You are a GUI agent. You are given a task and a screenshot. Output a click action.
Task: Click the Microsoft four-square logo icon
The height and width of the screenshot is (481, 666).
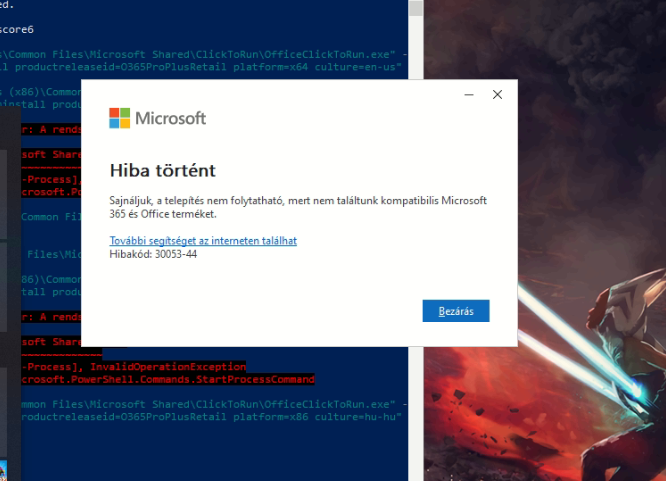pos(119,118)
